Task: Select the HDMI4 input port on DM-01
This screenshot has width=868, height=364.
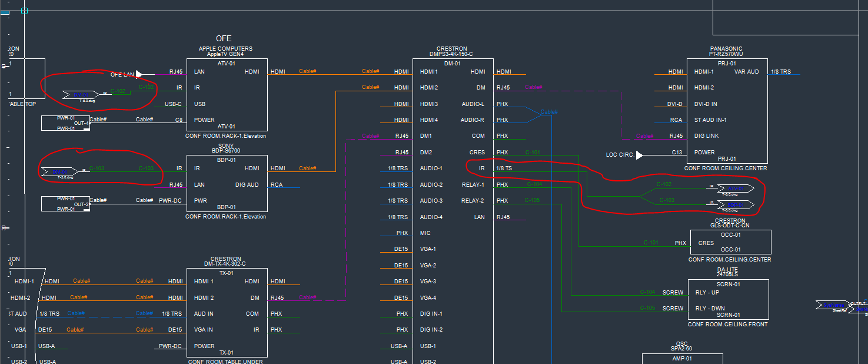Action: pos(429,120)
